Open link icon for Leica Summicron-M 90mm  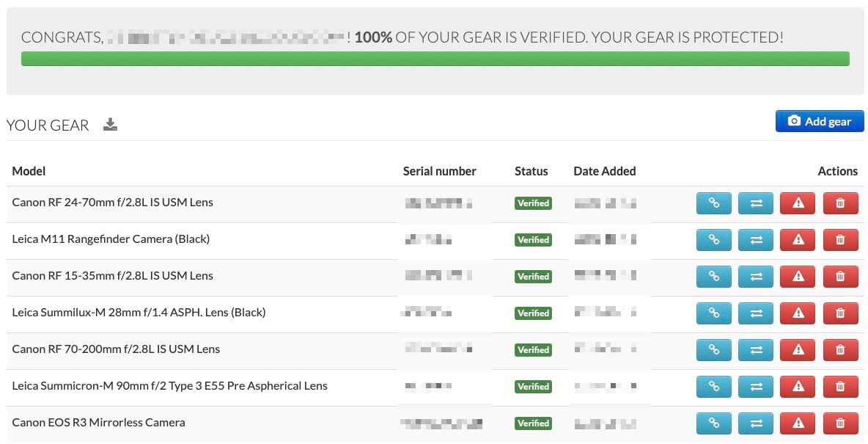tap(713, 386)
